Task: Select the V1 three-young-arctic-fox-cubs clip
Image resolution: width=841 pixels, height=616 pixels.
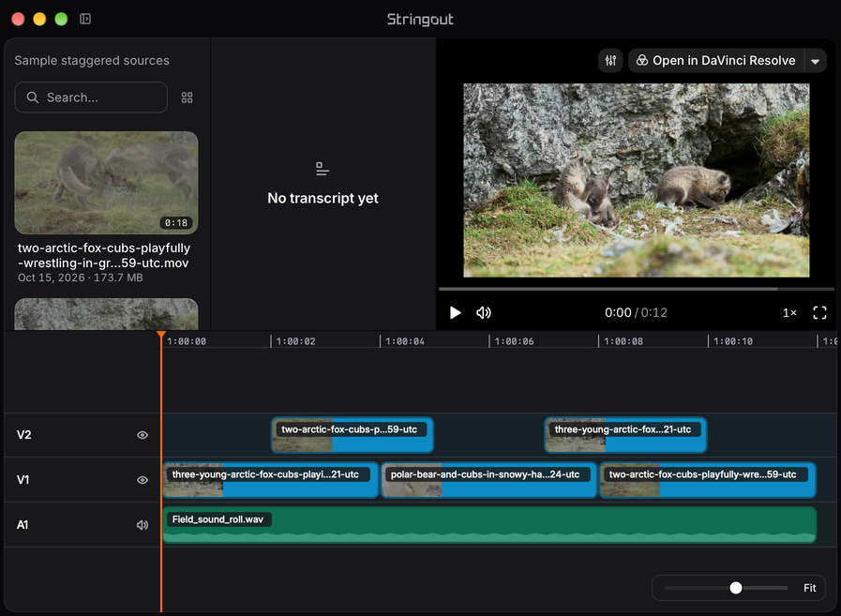Action: [x=271, y=480]
